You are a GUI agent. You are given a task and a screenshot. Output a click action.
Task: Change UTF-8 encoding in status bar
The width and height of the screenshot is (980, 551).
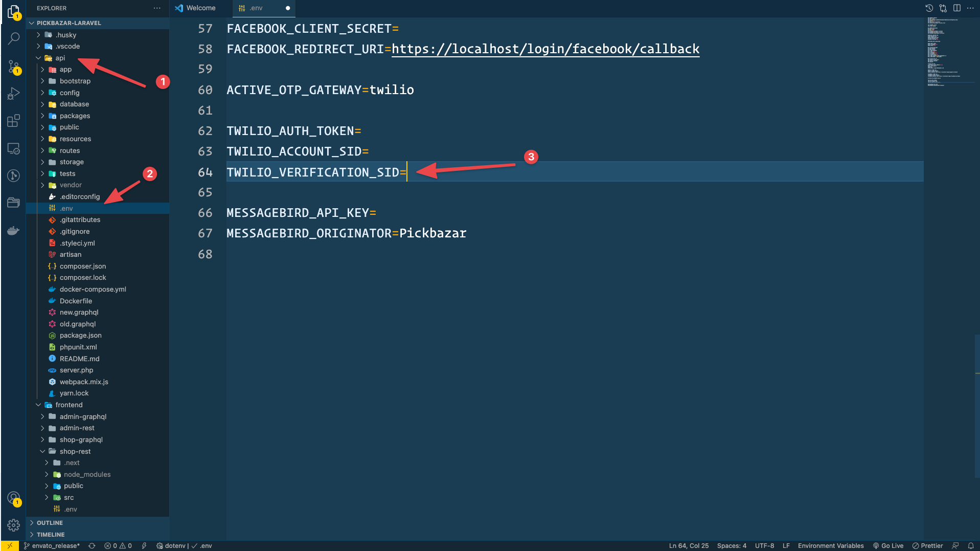[764, 545]
